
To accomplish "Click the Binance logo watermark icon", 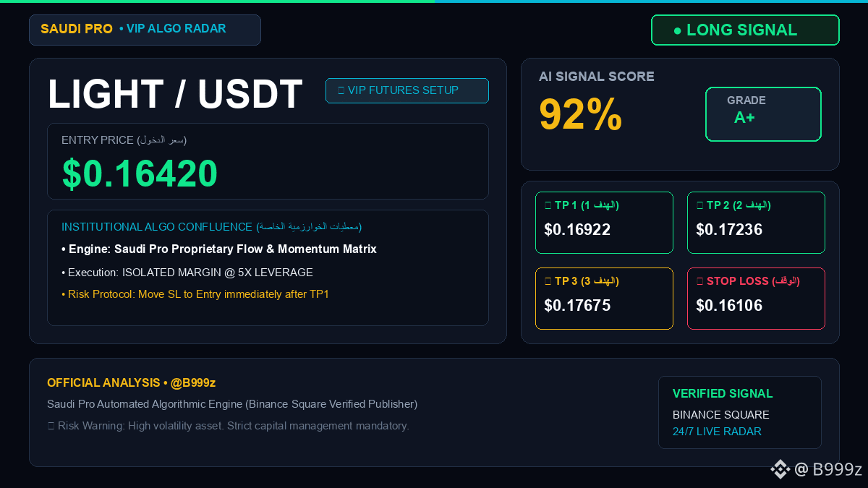I will click(x=780, y=469).
